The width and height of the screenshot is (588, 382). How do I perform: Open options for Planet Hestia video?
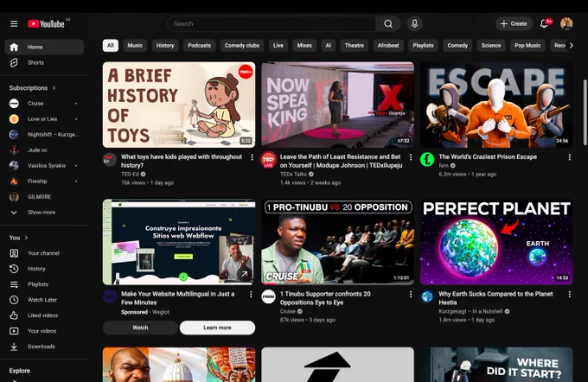pyautogui.click(x=569, y=295)
